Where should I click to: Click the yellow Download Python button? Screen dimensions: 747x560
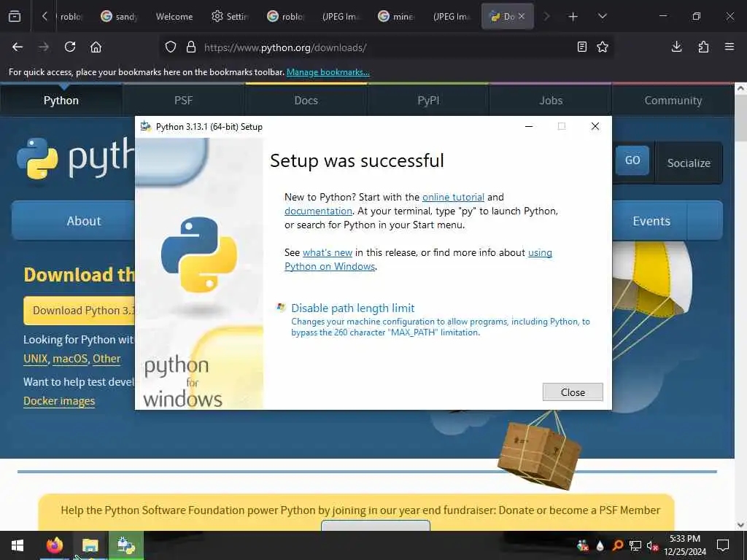(x=80, y=311)
